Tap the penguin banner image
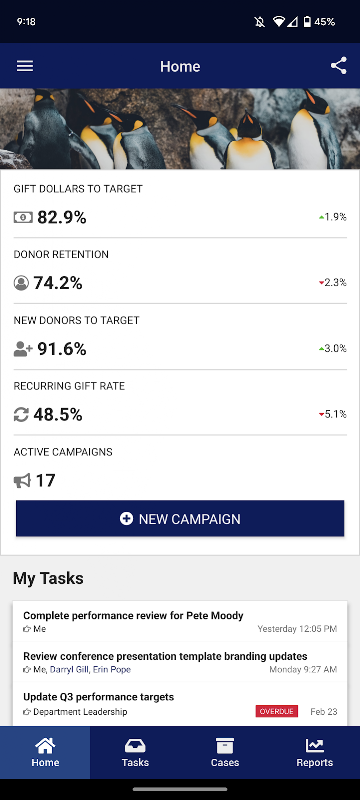The height and width of the screenshot is (800, 360). pos(180,129)
